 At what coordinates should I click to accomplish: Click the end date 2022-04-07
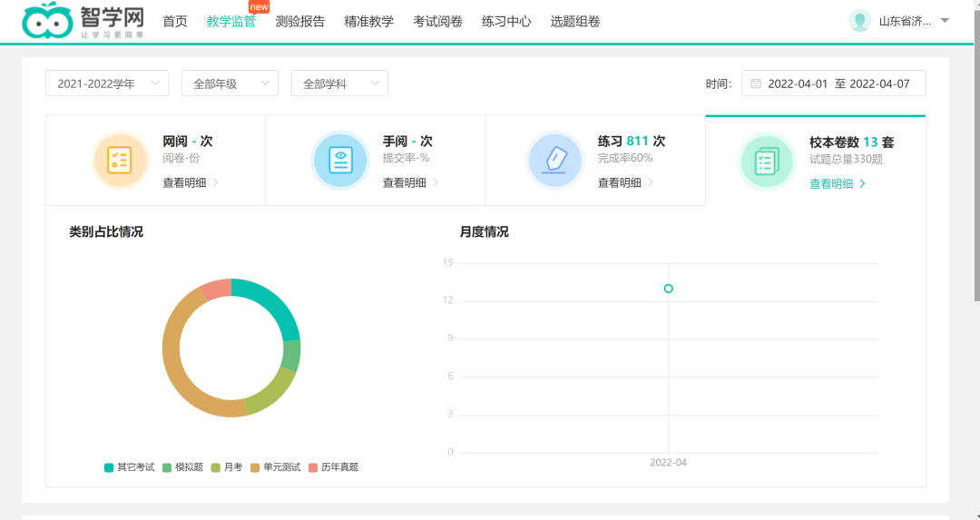[880, 83]
